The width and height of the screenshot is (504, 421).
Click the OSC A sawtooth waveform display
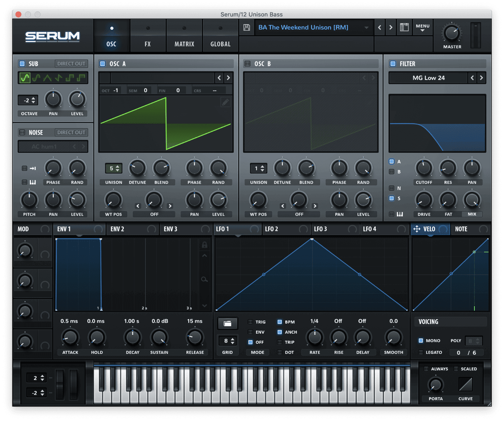[x=166, y=124]
